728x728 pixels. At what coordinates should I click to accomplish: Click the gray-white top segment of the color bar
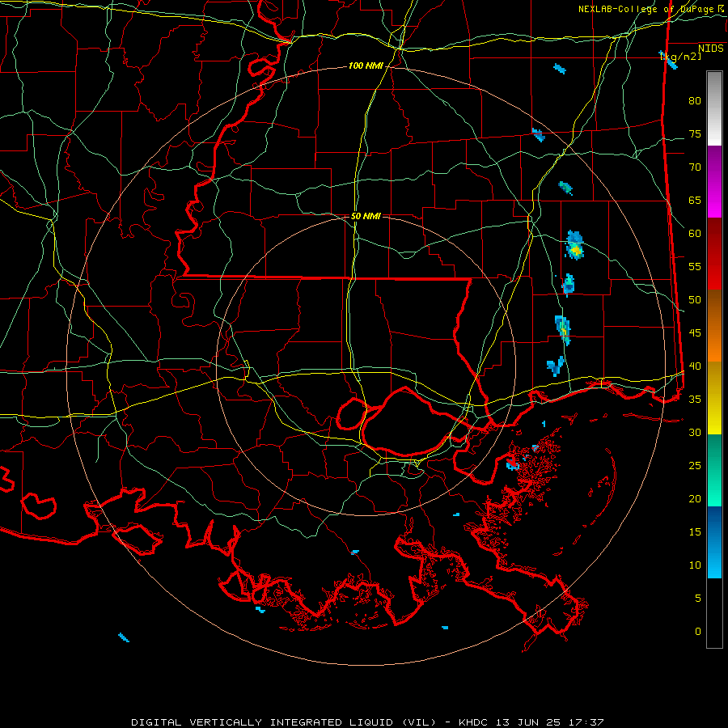pyautogui.click(x=714, y=108)
